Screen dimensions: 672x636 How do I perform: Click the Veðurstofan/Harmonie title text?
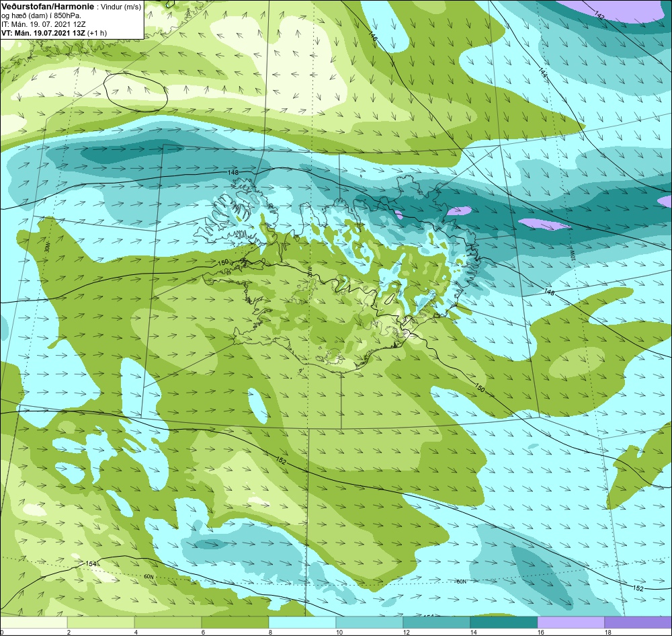(x=47, y=7)
